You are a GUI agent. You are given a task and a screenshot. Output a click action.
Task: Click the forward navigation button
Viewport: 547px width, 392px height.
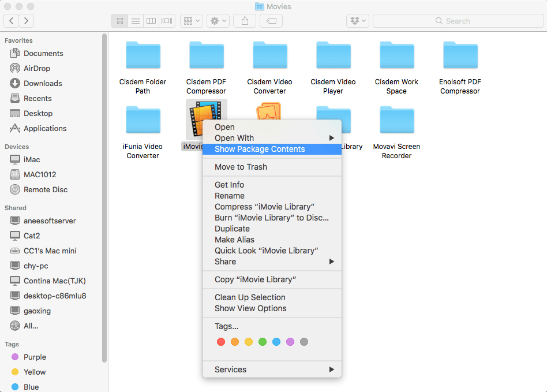coord(27,20)
